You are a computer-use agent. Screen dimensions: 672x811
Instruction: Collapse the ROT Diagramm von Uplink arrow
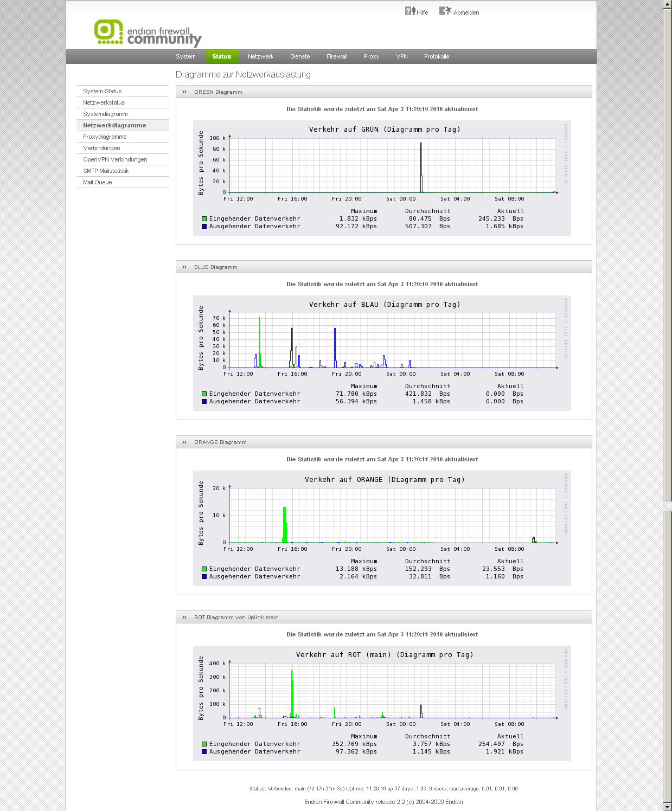[x=184, y=617]
